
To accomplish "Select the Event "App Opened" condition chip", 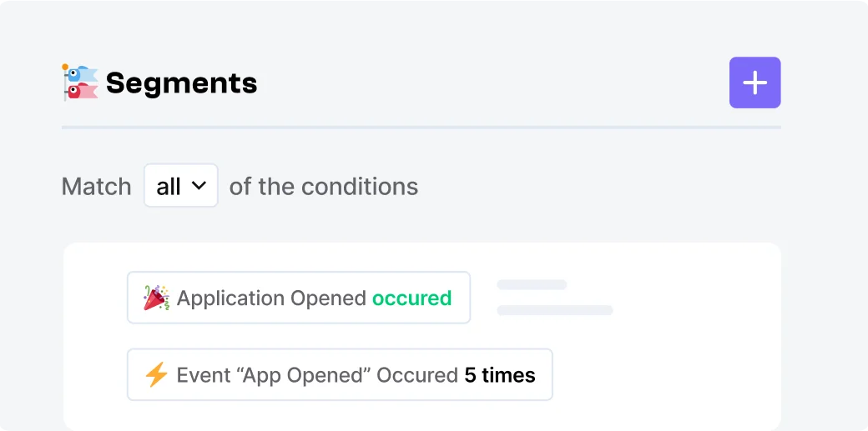I will (x=339, y=375).
